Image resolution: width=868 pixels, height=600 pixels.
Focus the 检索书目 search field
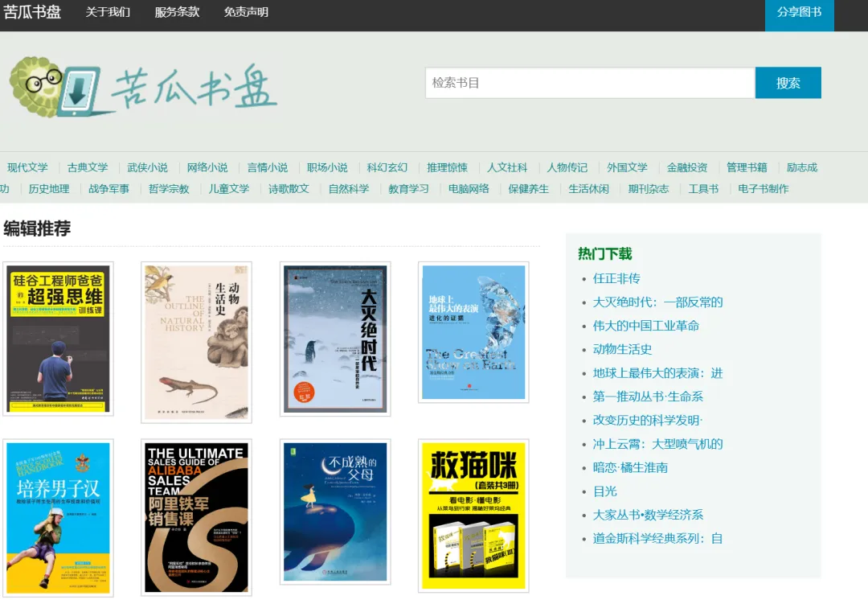pos(590,83)
